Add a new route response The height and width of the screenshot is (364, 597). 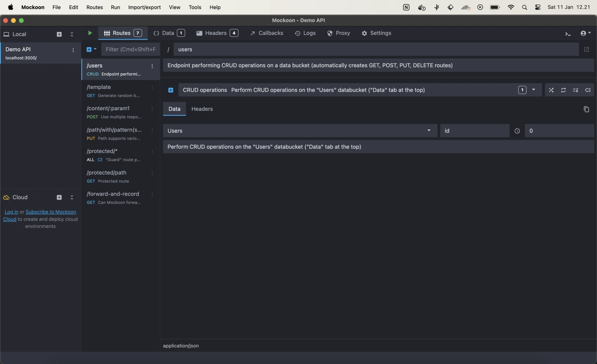(x=171, y=90)
